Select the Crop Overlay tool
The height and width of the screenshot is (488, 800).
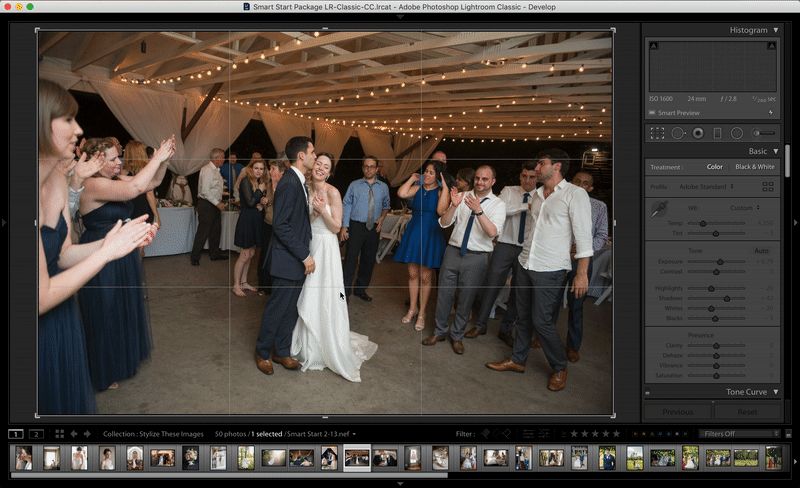coord(657,133)
